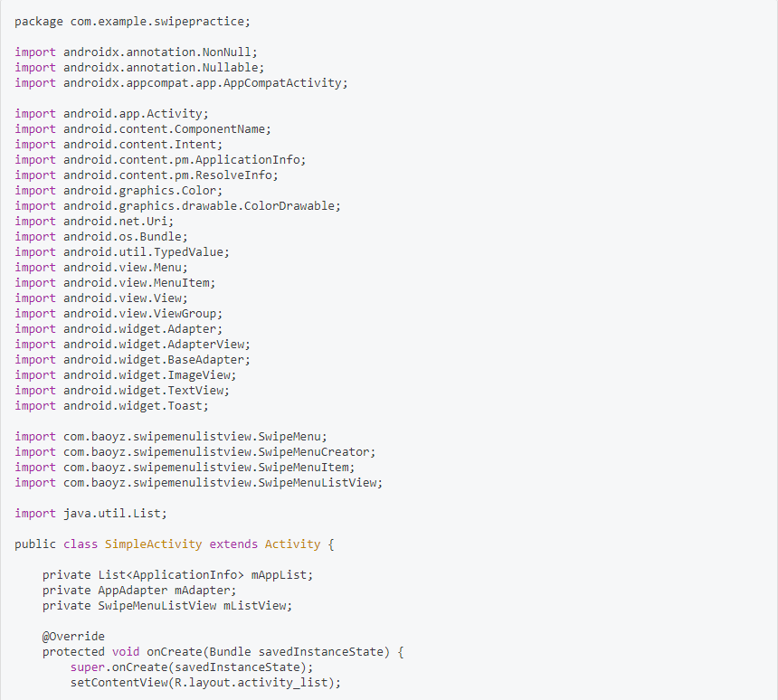Click the onCreate method signature line
This screenshot has height=700, width=778.
(x=223, y=652)
